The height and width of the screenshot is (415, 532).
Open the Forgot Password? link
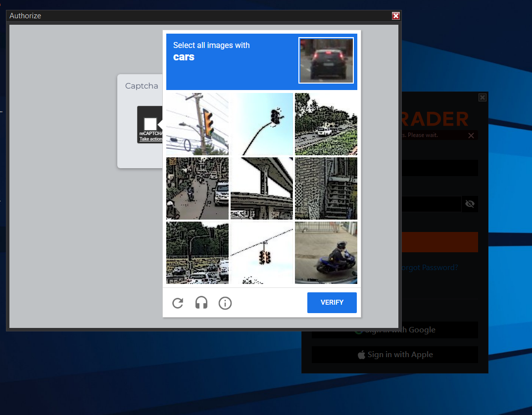430,268
